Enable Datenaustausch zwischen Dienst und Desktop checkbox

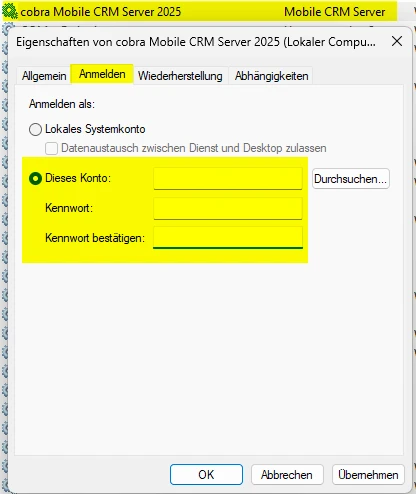(x=51, y=148)
